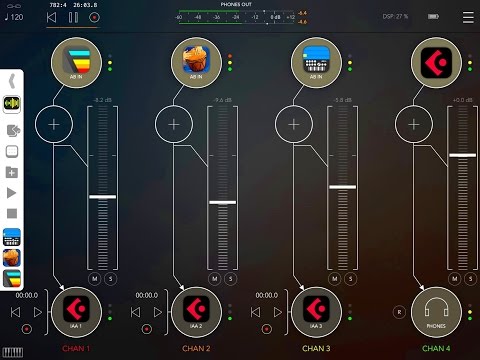Image resolution: width=480 pixels, height=360 pixels.
Task: Open the IAA 2 Cubasis output node
Action: (196, 312)
